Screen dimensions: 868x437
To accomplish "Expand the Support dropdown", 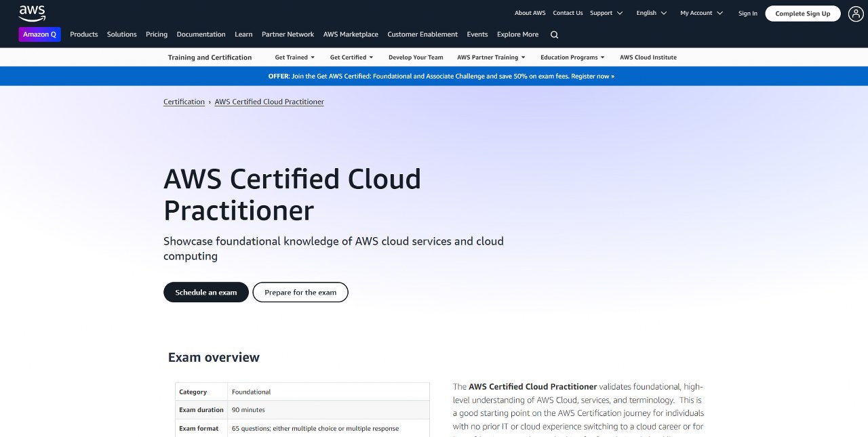I will pos(606,13).
